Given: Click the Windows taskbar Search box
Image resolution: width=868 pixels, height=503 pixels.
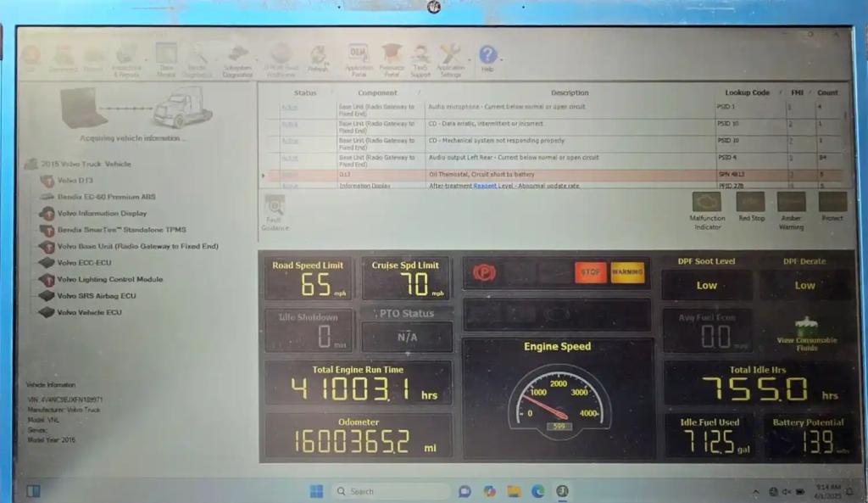Looking at the screenshot, I should (x=390, y=491).
